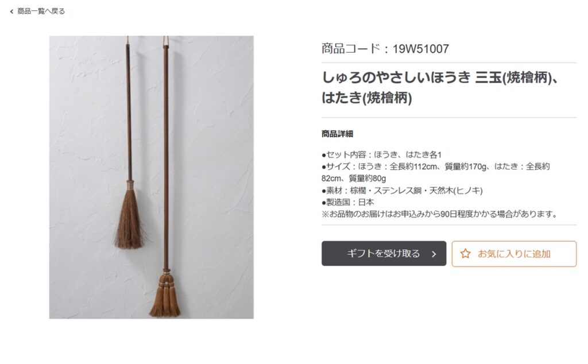The height and width of the screenshot is (364, 588).
Task: Click the セット内容 detail line
Action: tap(381, 154)
